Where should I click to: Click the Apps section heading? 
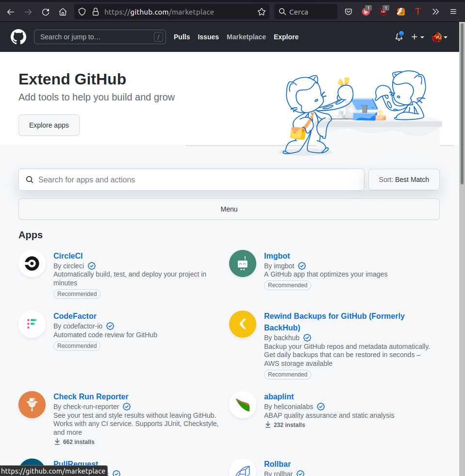(31, 235)
